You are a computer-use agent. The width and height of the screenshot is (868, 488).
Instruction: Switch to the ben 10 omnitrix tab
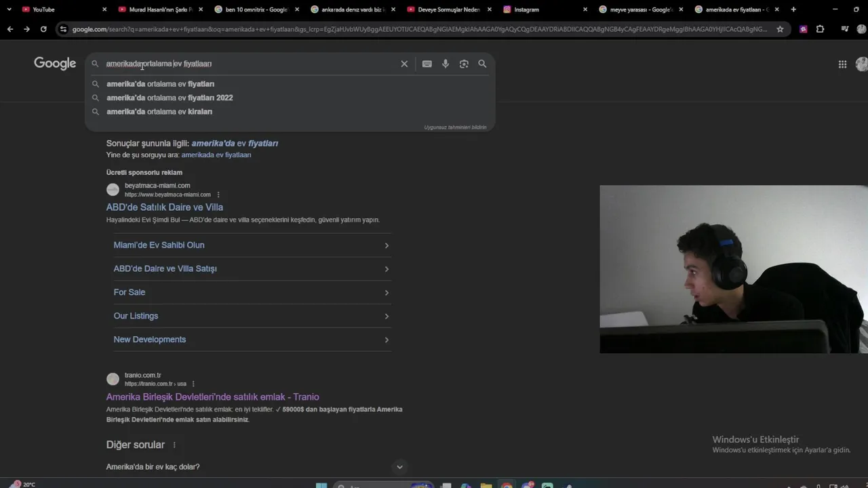(x=256, y=9)
